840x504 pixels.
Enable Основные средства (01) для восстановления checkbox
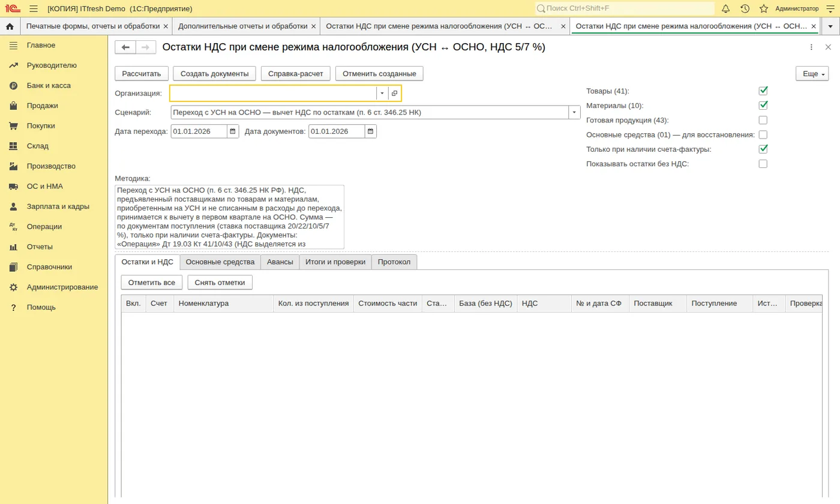763,134
